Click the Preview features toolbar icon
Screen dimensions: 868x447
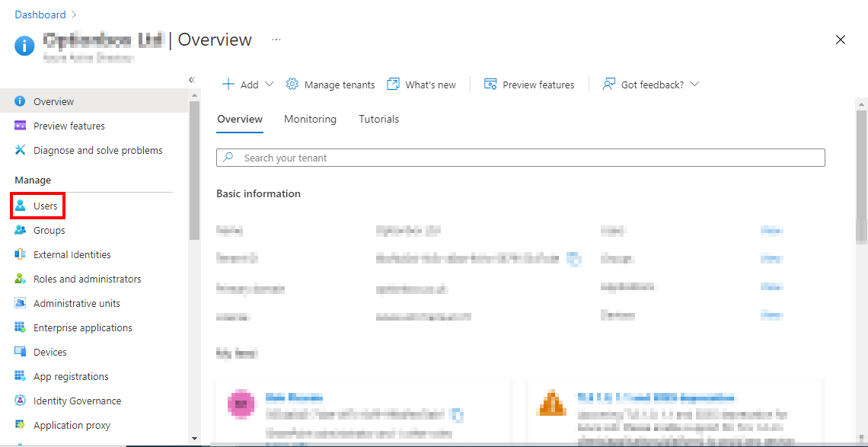pyautogui.click(x=490, y=85)
